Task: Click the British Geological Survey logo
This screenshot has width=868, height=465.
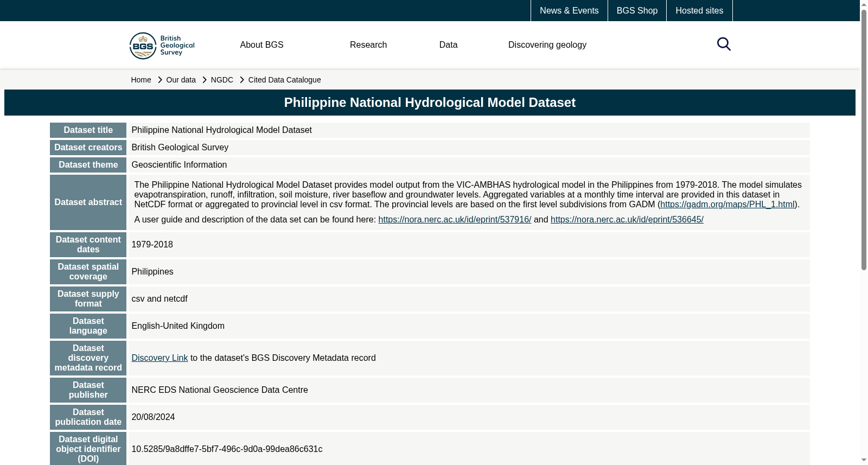Action: click(162, 46)
